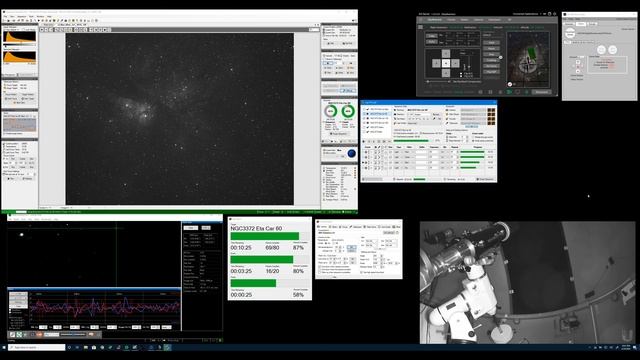Image resolution: width=640 pixels, height=360 pixels.
Task: Open Task View from the taskbar
Action: pos(77,347)
